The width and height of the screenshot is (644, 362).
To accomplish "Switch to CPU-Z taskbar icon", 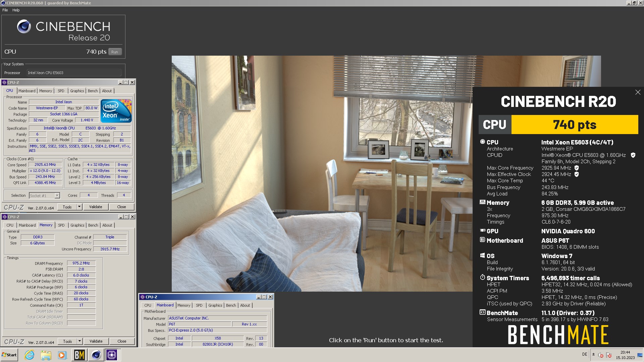I will [112, 355].
